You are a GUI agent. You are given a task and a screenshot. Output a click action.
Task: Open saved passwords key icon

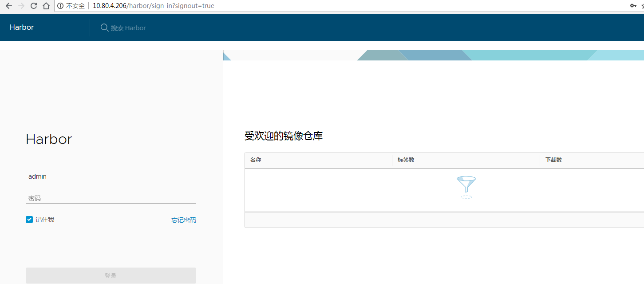(633, 6)
